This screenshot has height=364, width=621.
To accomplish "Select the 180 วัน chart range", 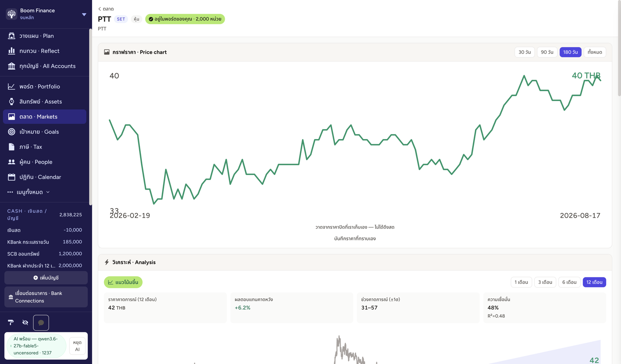I will click(570, 52).
